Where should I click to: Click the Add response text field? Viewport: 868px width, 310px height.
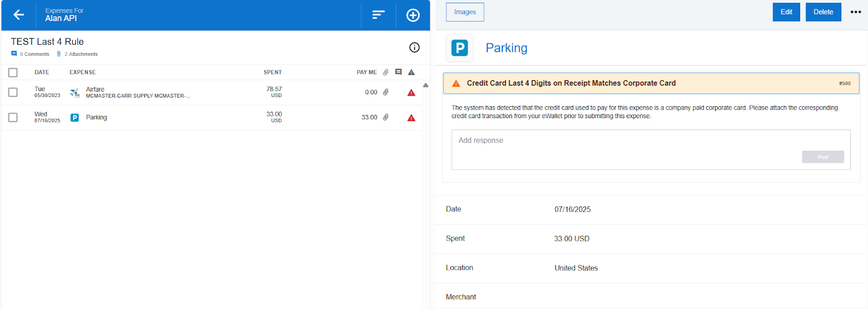pyautogui.click(x=624, y=141)
